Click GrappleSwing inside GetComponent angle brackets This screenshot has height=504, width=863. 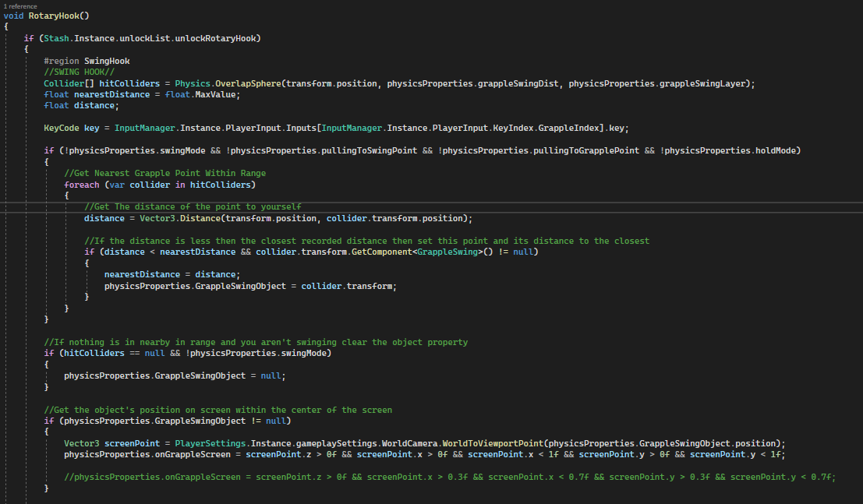tap(447, 252)
